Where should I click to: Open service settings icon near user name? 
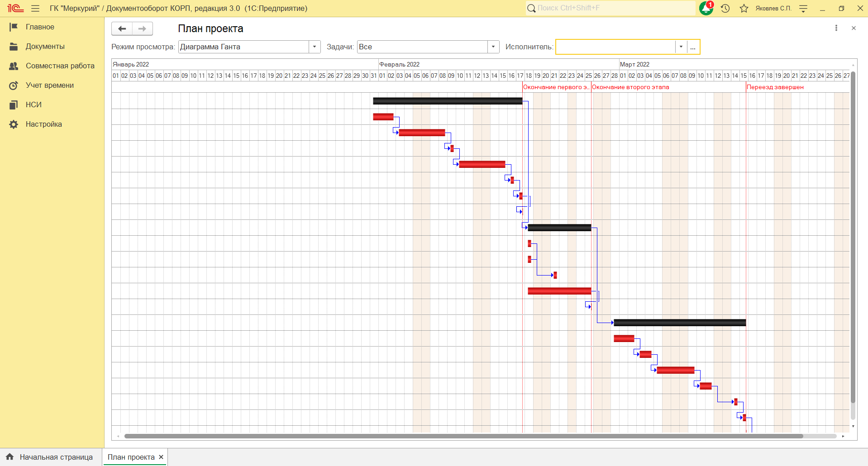pos(803,8)
